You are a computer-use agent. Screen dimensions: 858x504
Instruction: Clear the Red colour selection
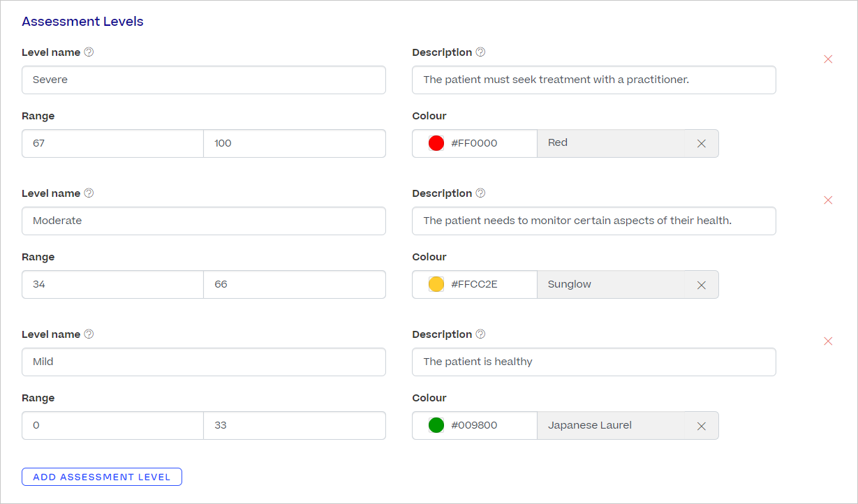click(x=702, y=144)
